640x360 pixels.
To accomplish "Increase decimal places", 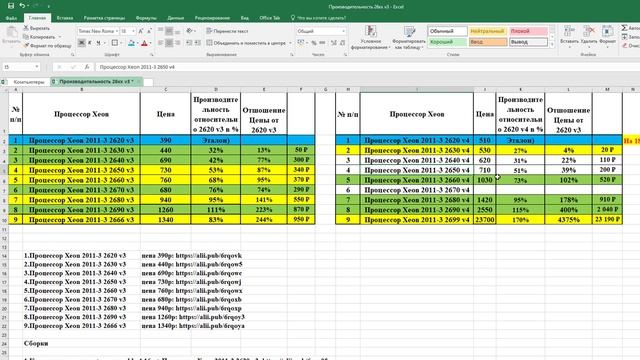I will [x=334, y=43].
